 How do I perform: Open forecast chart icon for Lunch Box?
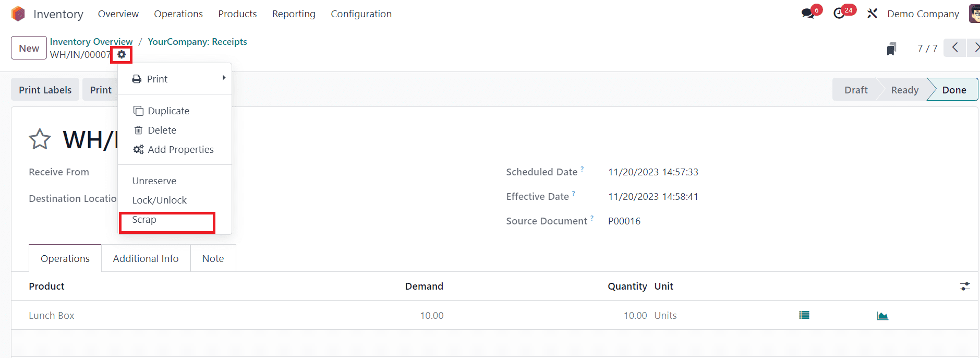tap(882, 315)
